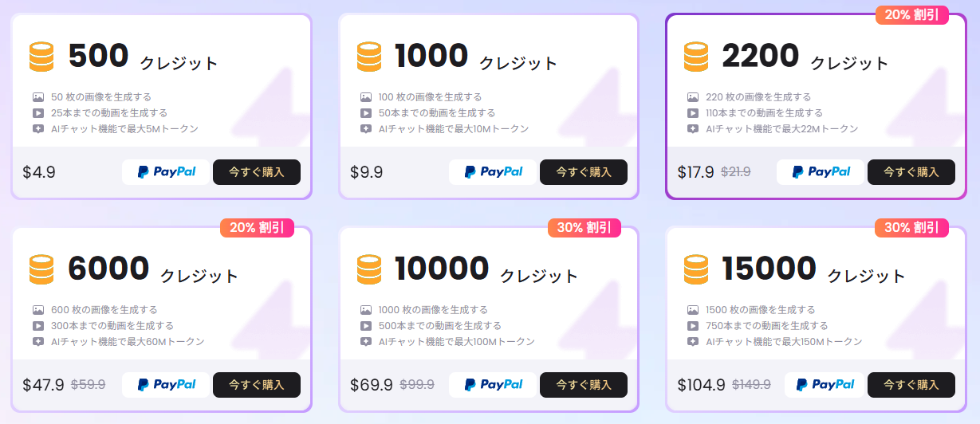The image size is (980, 424).
Task: Click the 30% 割引 badge on 10000 credits card
Action: coord(584,228)
